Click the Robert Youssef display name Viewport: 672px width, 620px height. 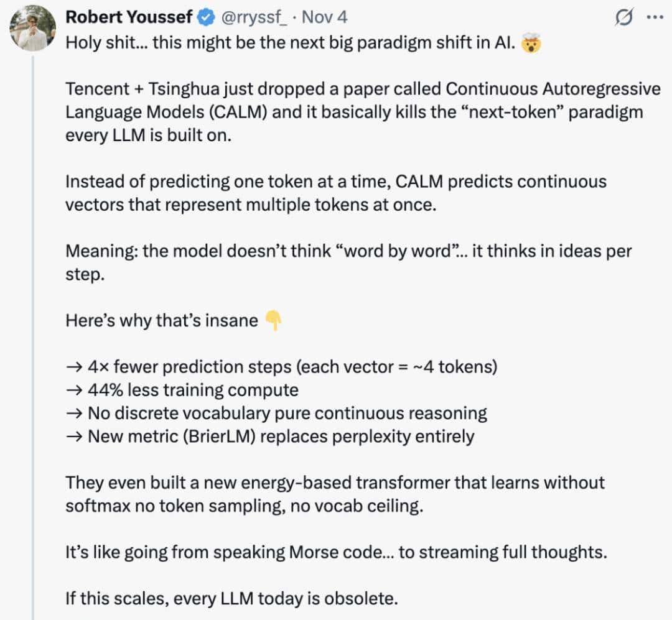pos(129,17)
